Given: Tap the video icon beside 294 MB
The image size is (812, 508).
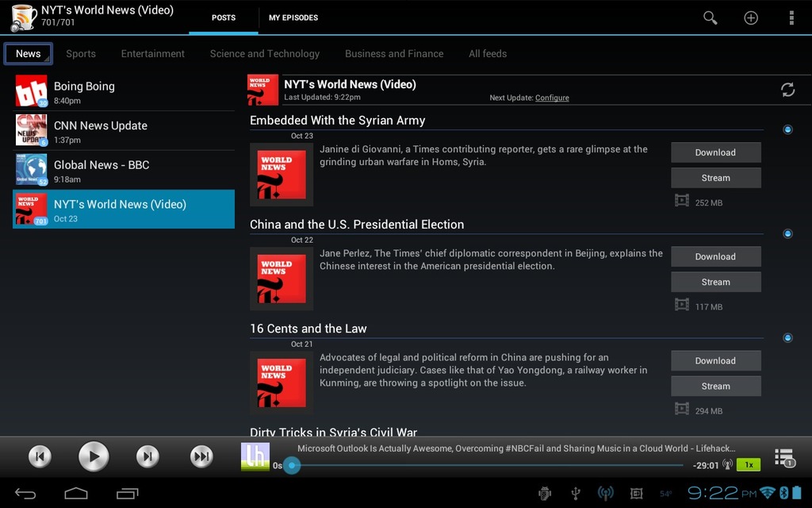Looking at the screenshot, I should coord(681,409).
